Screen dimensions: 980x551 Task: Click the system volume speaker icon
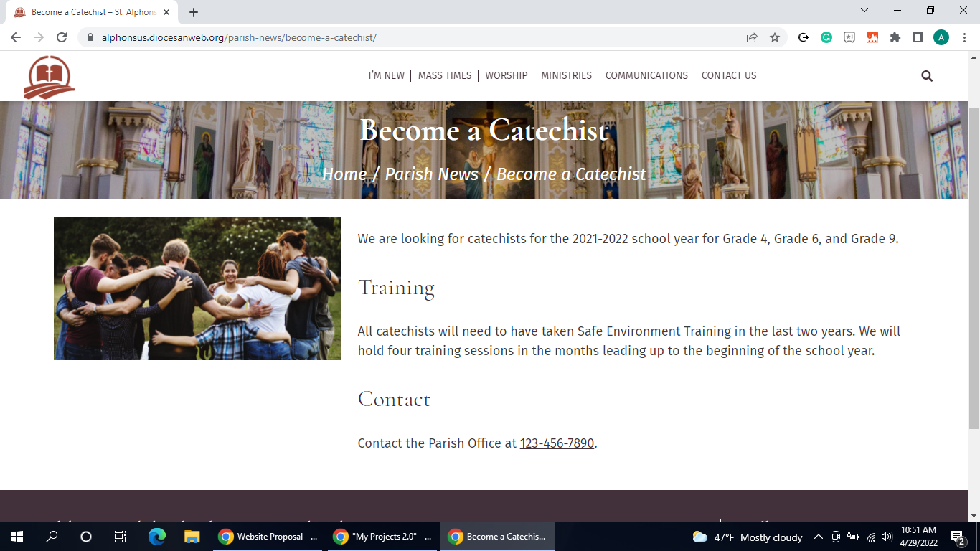887,537
